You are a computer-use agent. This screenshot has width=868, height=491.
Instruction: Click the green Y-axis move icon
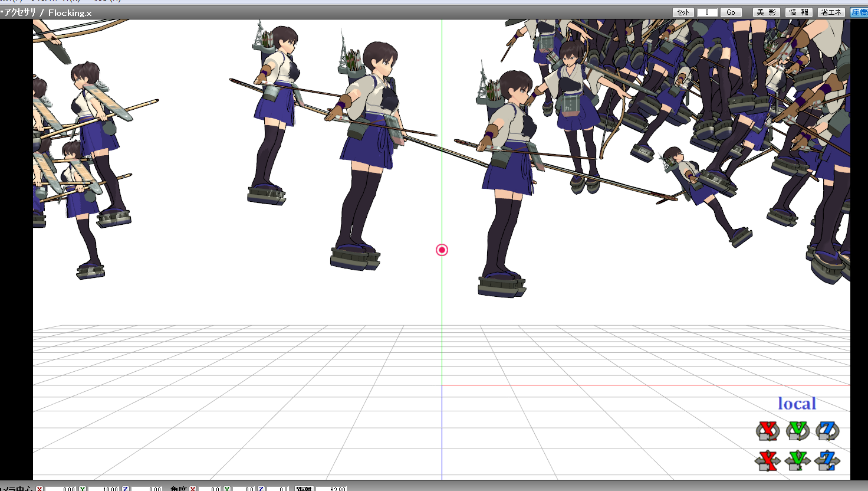tap(798, 460)
